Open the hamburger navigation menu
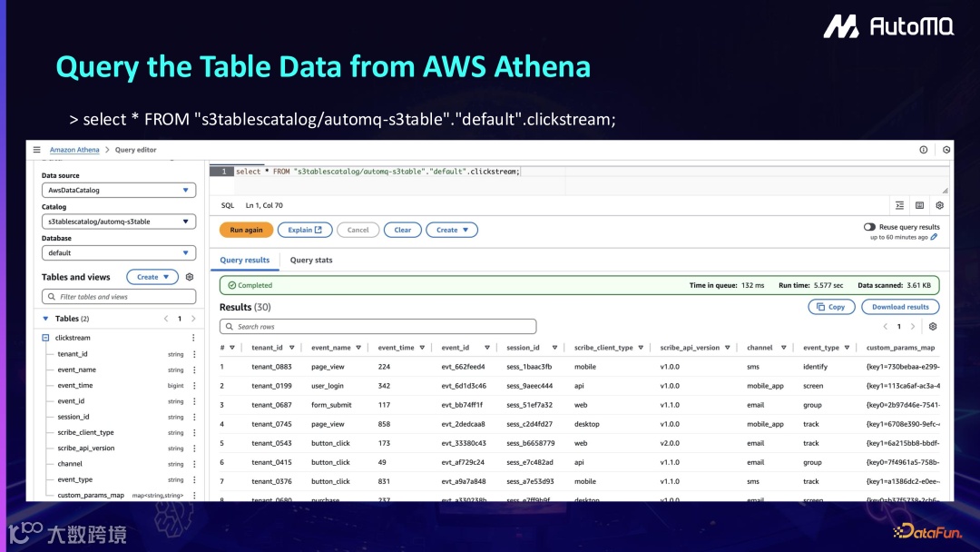This screenshot has width=980, height=552. (37, 150)
